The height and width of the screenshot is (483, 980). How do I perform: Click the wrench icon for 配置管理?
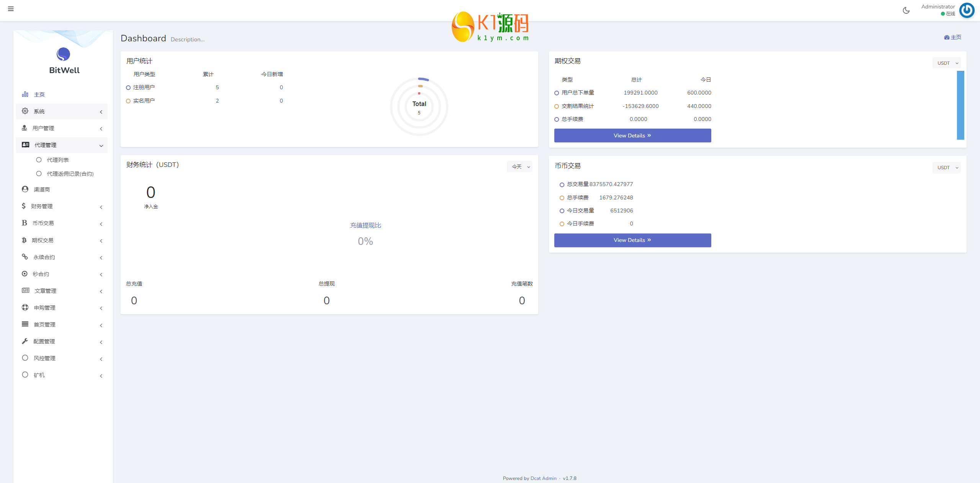(x=25, y=341)
